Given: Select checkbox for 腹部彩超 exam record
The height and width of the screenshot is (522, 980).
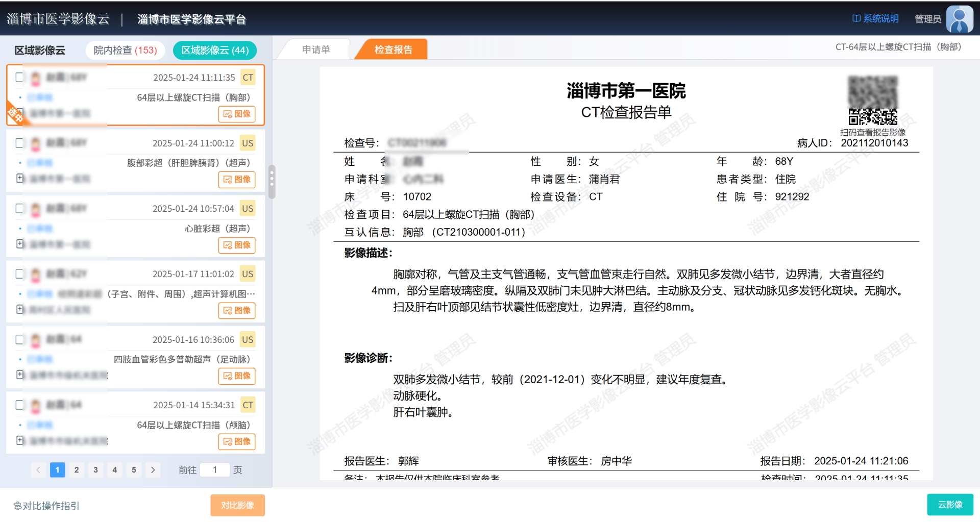Looking at the screenshot, I should pos(20,143).
